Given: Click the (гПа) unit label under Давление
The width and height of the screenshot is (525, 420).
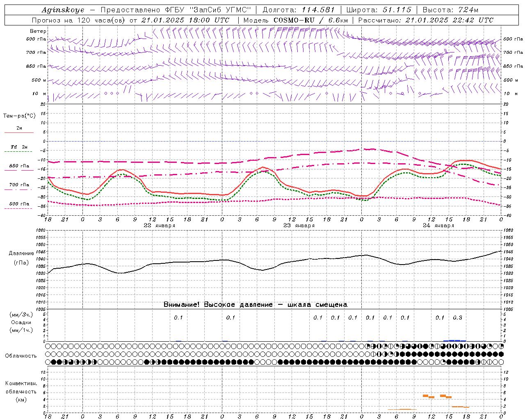Looking at the screenshot, I should point(21,263).
